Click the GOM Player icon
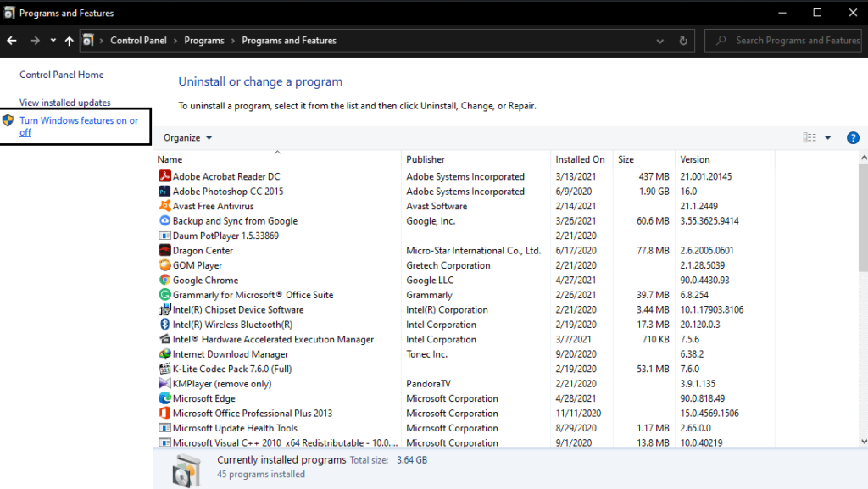The width and height of the screenshot is (868, 489). 164,265
